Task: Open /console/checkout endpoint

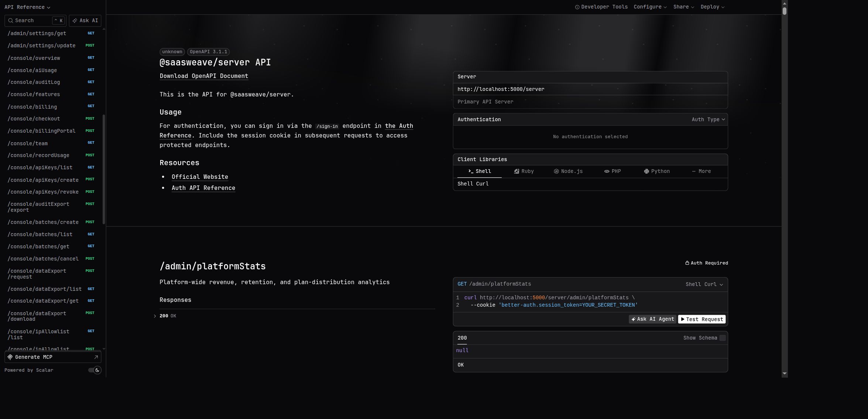Action: pos(51,119)
